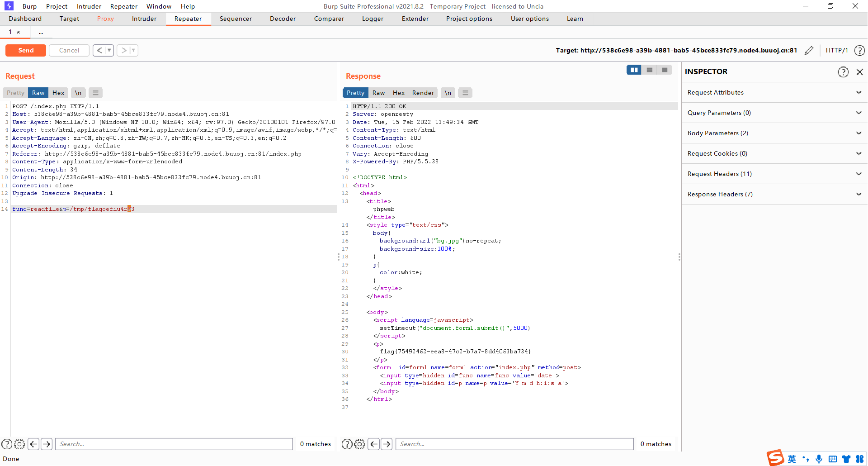Click inside the Response search field
This screenshot has width=868, height=466.
[515, 444]
